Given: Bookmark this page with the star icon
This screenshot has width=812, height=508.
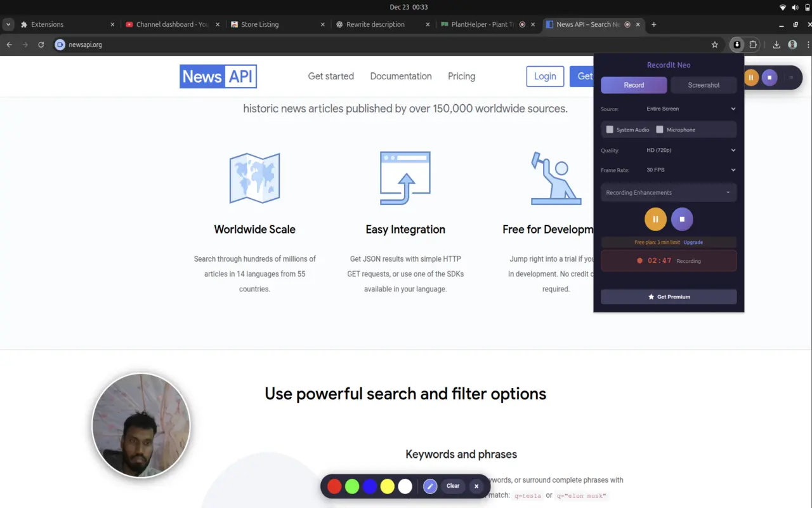Looking at the screenshot, I should pos(715,44).
